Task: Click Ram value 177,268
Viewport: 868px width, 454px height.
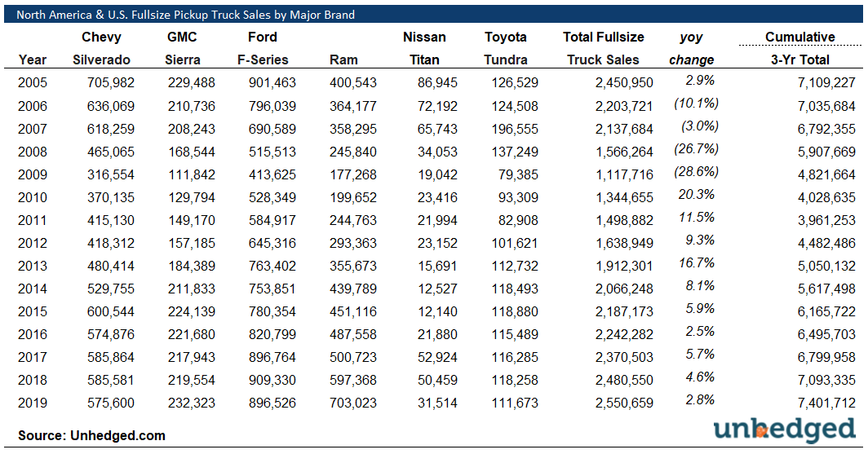Action: (x=353, y=174)
